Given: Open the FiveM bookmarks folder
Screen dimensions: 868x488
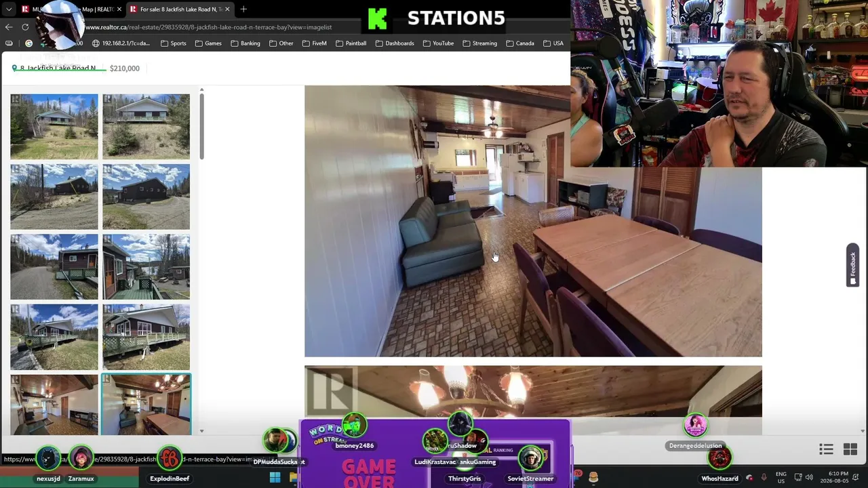Looking at the screenshot, I should (315, 43).
